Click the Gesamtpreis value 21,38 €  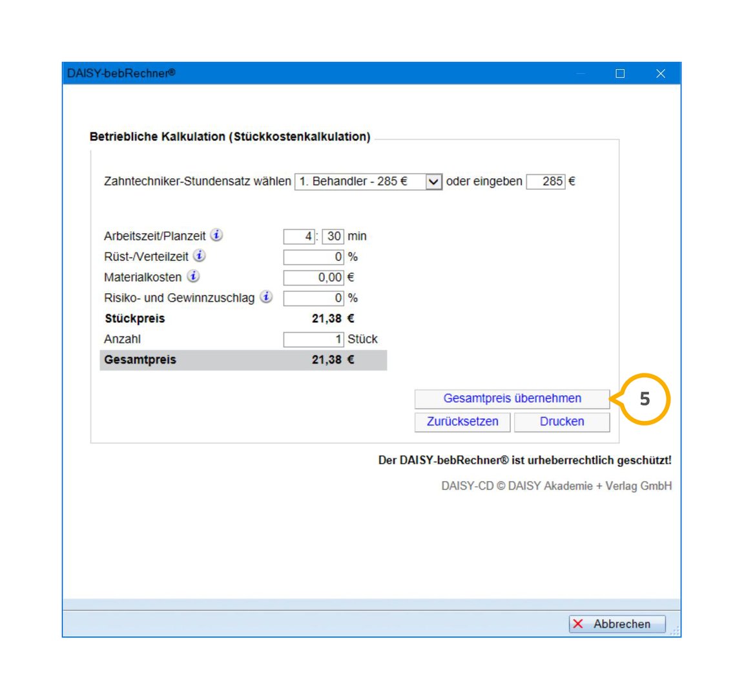click(x=333, y=360)
